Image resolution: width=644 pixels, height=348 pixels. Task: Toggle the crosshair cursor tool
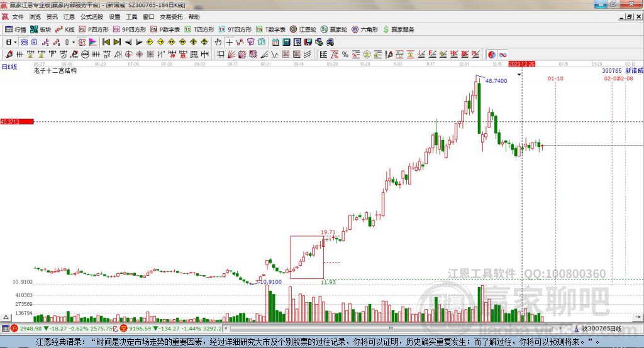point(229,42)
